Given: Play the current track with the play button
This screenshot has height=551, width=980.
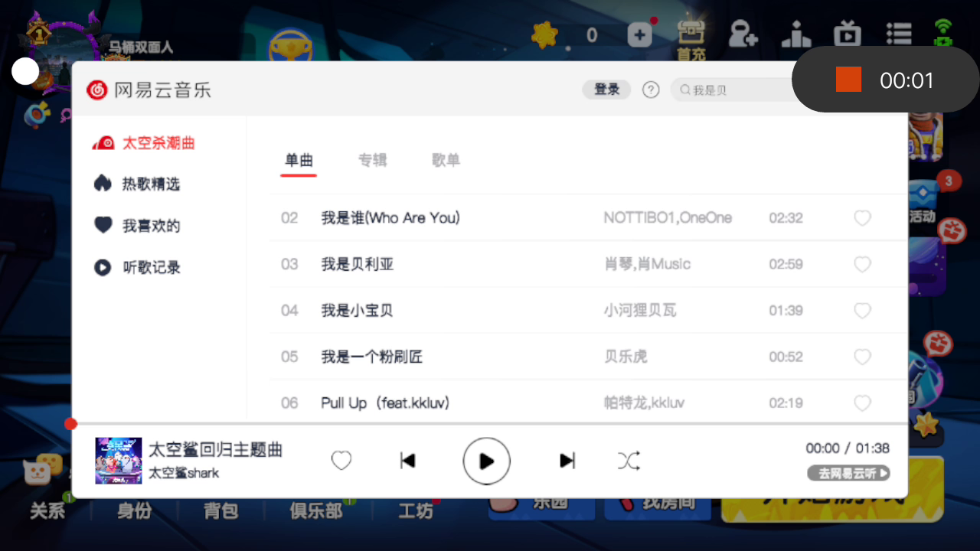Looking at the screenshot, I should point(486,461).
